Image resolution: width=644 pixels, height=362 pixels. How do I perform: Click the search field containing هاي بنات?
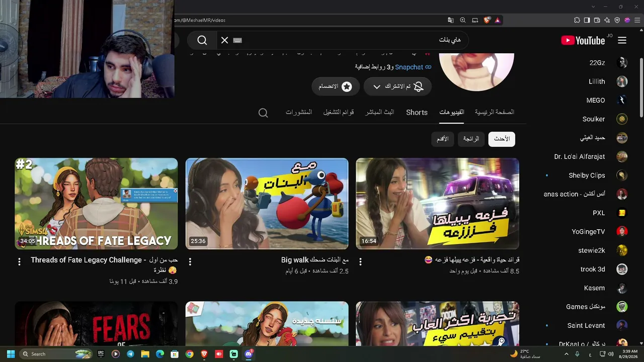[x=342, y=40]
